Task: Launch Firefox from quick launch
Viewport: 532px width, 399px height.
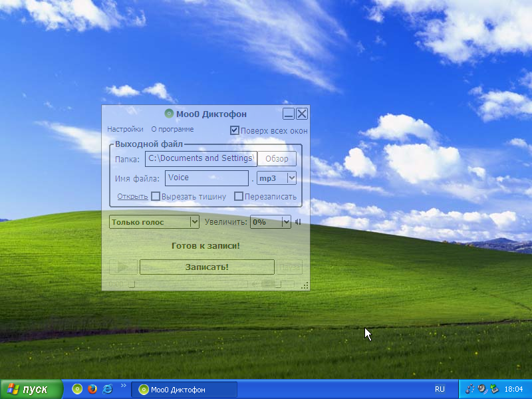Action: [x=92, y=389]
